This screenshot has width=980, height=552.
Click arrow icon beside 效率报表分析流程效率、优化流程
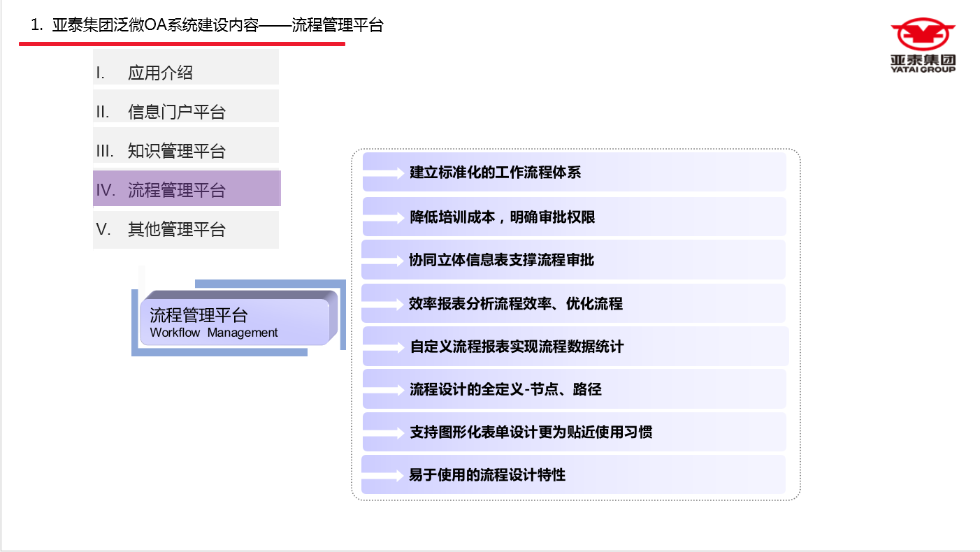pos(383,304)
